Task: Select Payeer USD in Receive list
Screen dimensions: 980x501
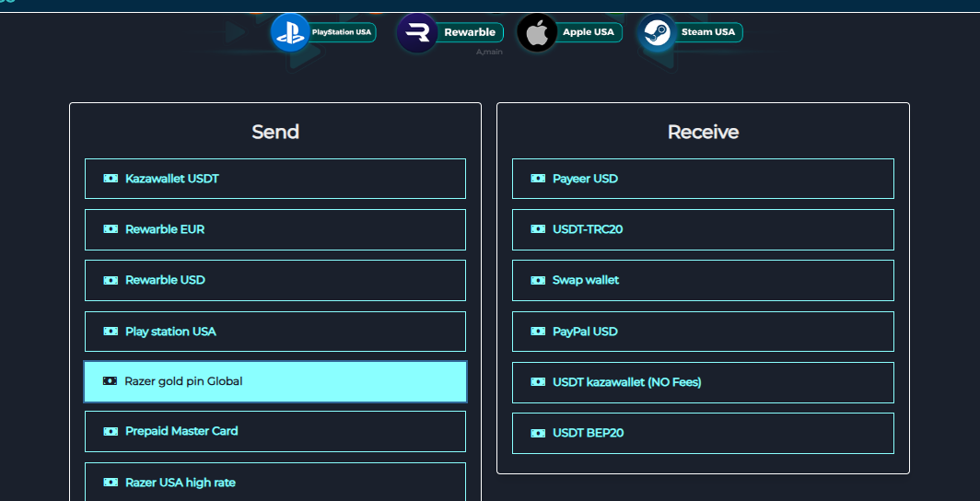Action: [x=703, y=179]
